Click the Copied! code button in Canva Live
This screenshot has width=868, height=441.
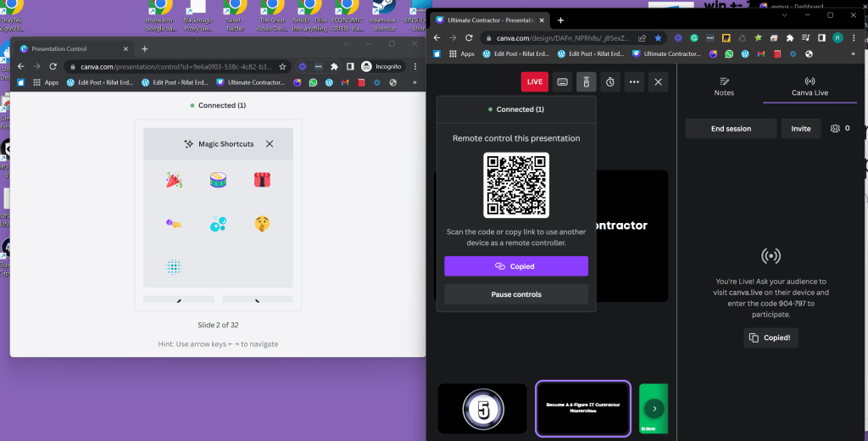(771, 338)
